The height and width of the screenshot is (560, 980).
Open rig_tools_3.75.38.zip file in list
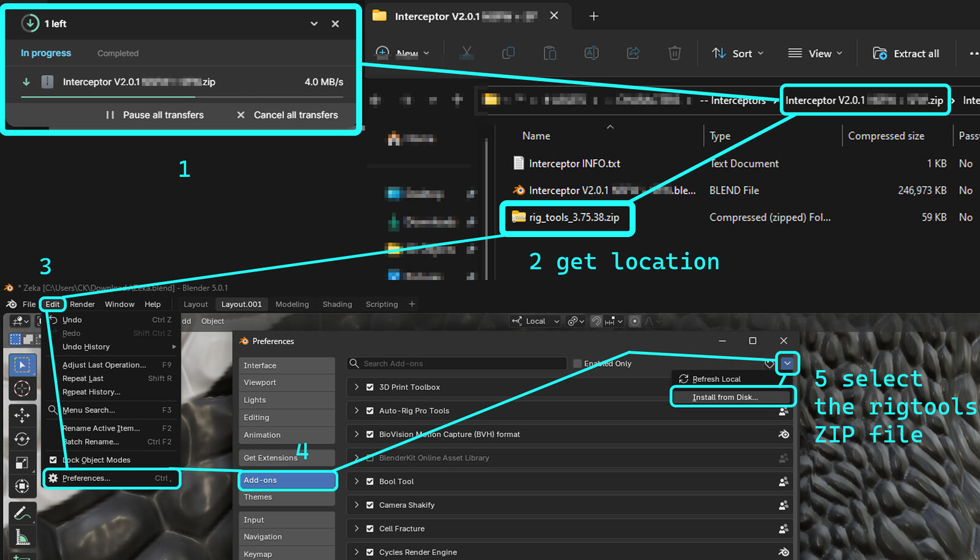tap(574, 217)
